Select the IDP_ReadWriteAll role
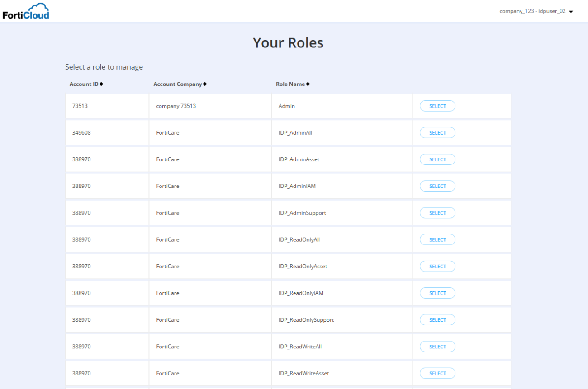 pos(437,346)
